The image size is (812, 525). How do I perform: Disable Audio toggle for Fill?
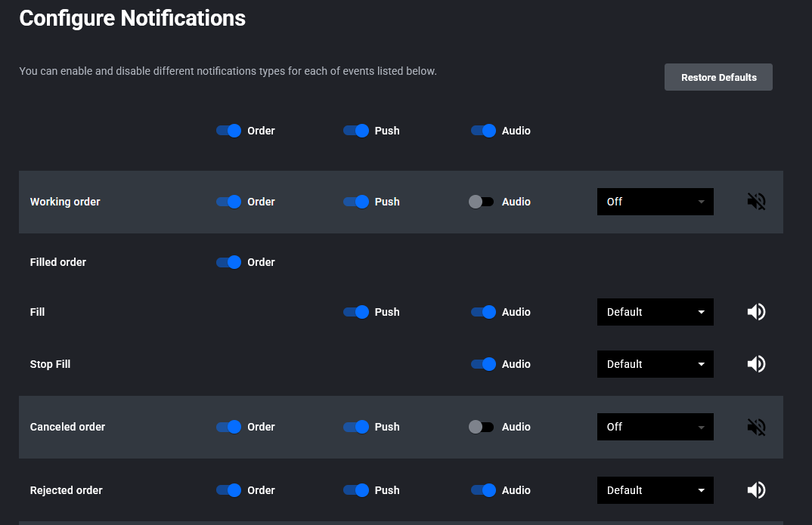tap(483, 312)
